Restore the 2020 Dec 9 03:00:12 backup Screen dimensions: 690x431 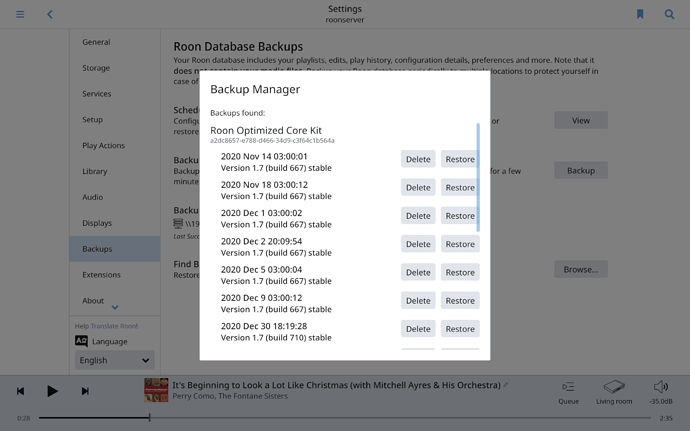click(x=460, y=301)
